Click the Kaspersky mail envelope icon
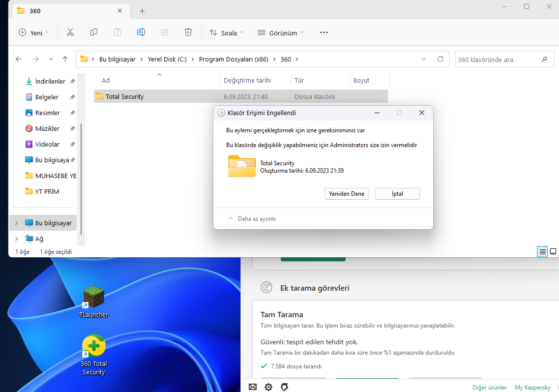 [252, 387]
